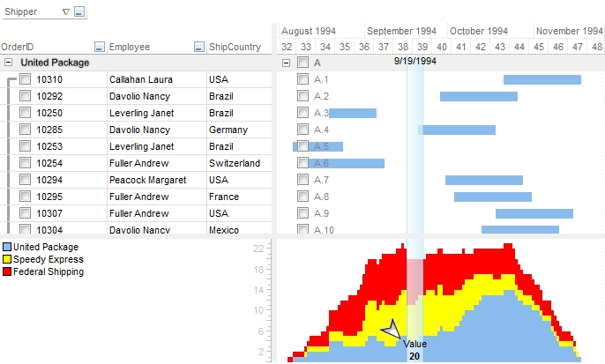Click the arrow cursor marker in the histogram
Image resolution: width=605 pixels, height=364 pixels.
tap(389, 329)
